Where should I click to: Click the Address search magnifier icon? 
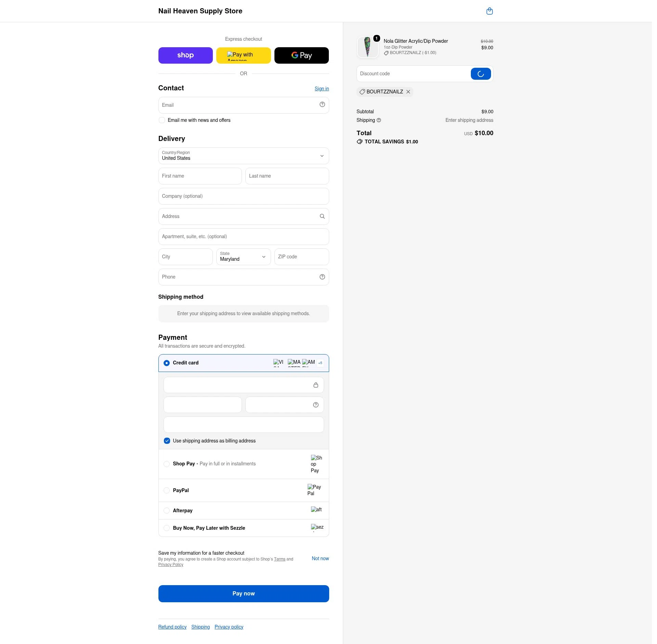pos(322,216)
